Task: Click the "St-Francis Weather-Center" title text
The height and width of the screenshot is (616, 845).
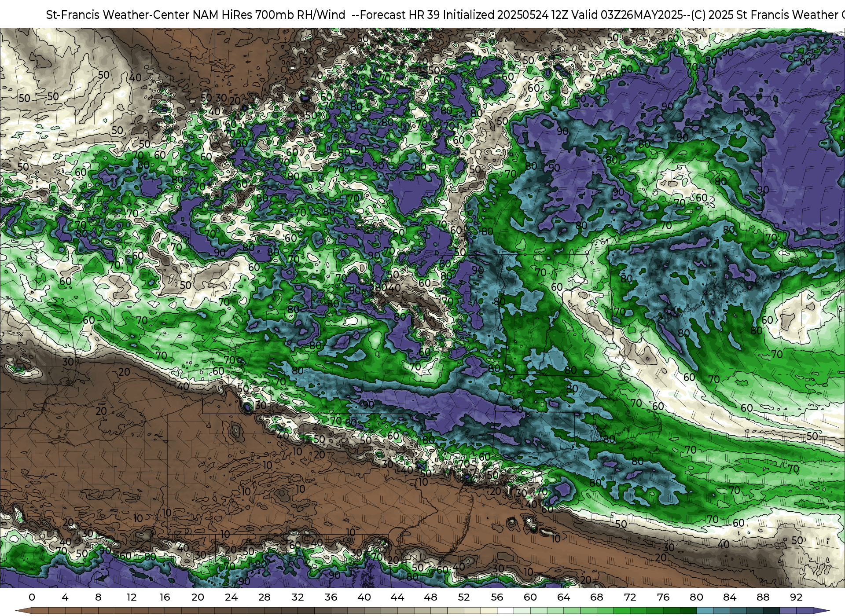Action: (x=118, y=15)
